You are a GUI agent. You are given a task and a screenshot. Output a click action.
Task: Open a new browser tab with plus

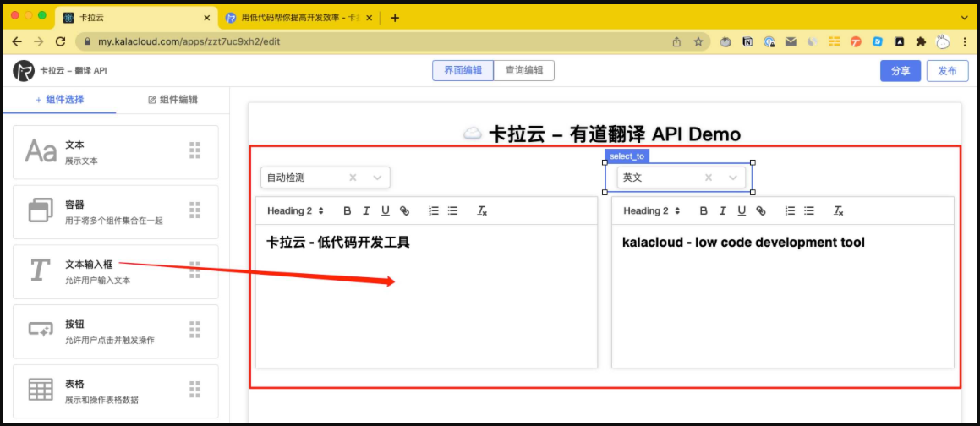tap(394, 18)
